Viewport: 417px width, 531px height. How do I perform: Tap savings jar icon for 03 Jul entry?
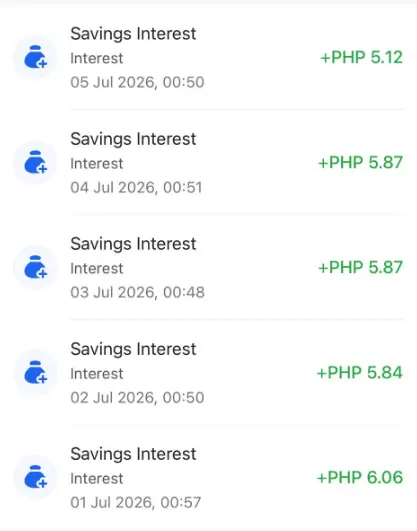click(35, 268)
